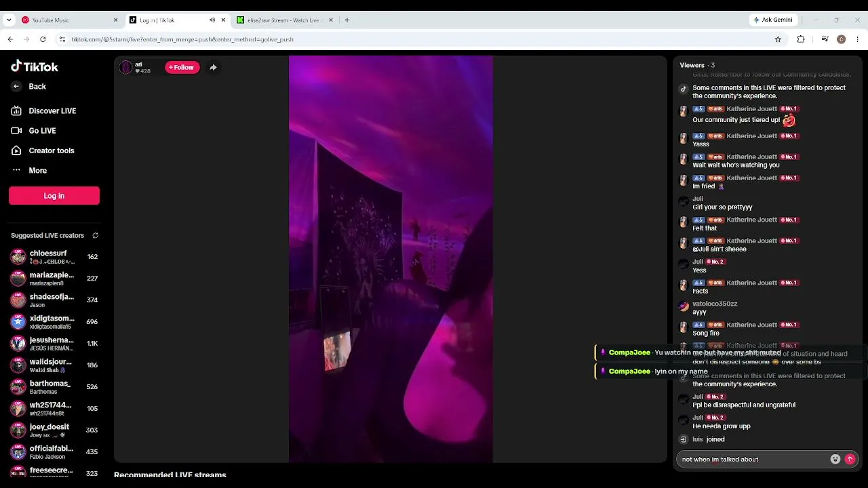Screen dimensions: 868x488
Task: Open the Viewers list header
Action: click(x=697, y=65)
